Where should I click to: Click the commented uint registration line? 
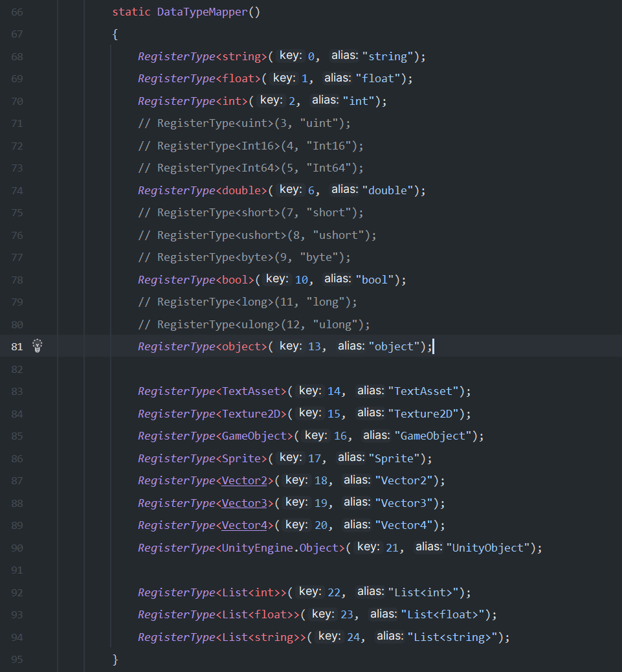pyautogui.click(x=244, y=124)
